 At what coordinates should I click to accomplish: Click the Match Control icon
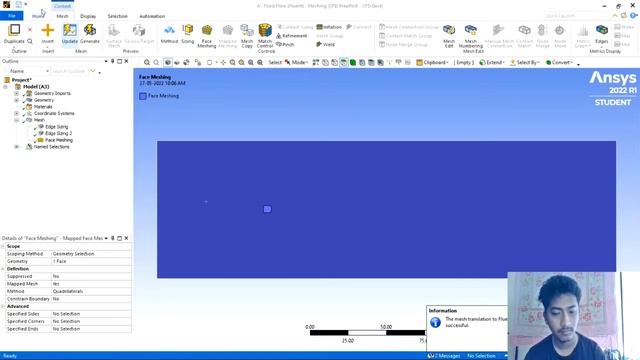(x=265, y=30)
